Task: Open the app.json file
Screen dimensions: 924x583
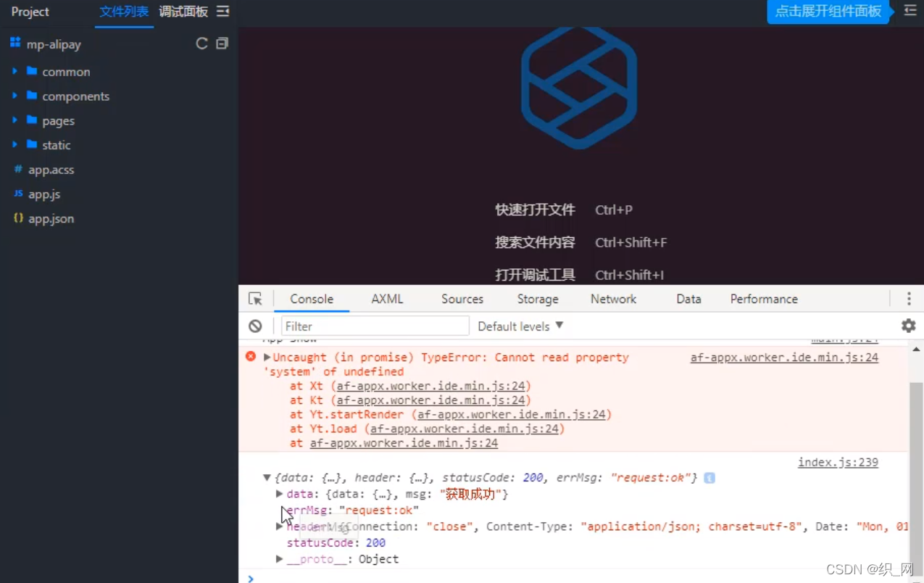Action: 50,218
